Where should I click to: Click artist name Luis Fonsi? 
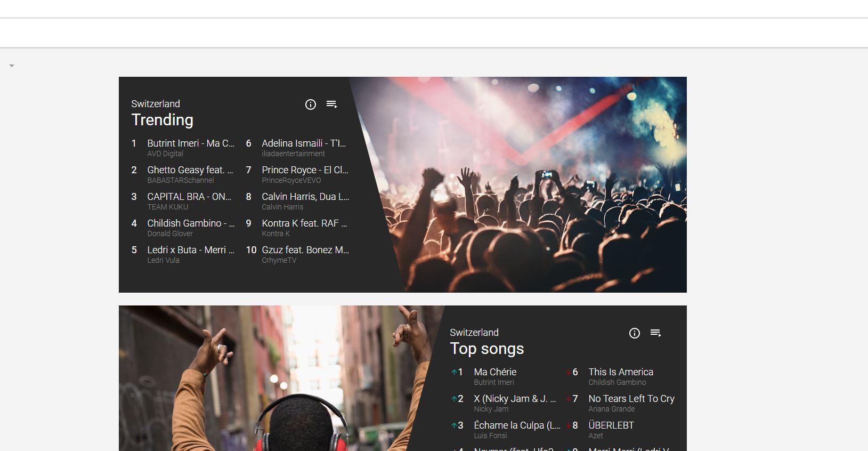coord(490,436)
